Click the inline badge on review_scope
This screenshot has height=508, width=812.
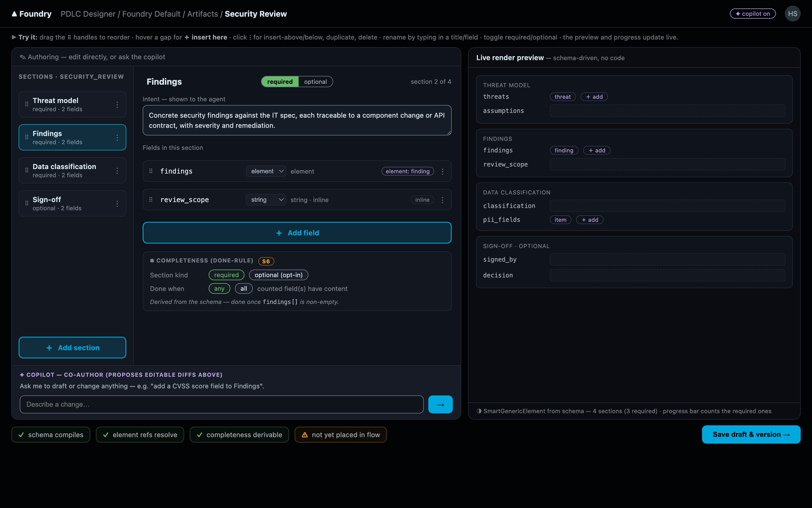coord(422,200)
